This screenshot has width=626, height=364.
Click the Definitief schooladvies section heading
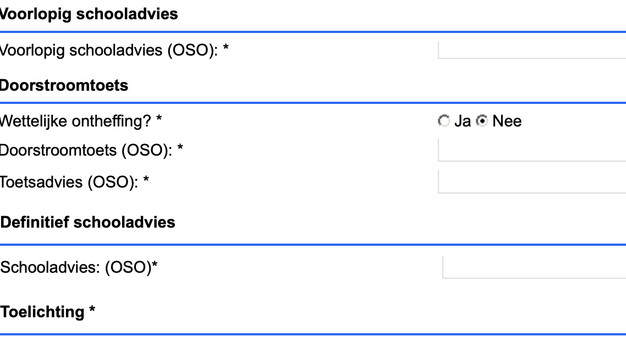[88, 222]
